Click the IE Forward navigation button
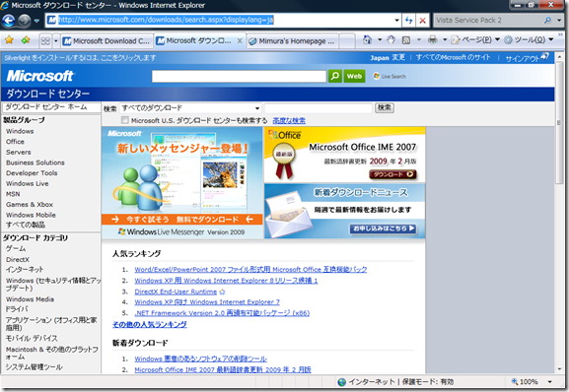The image size is (569, 392). coord(25,21)
